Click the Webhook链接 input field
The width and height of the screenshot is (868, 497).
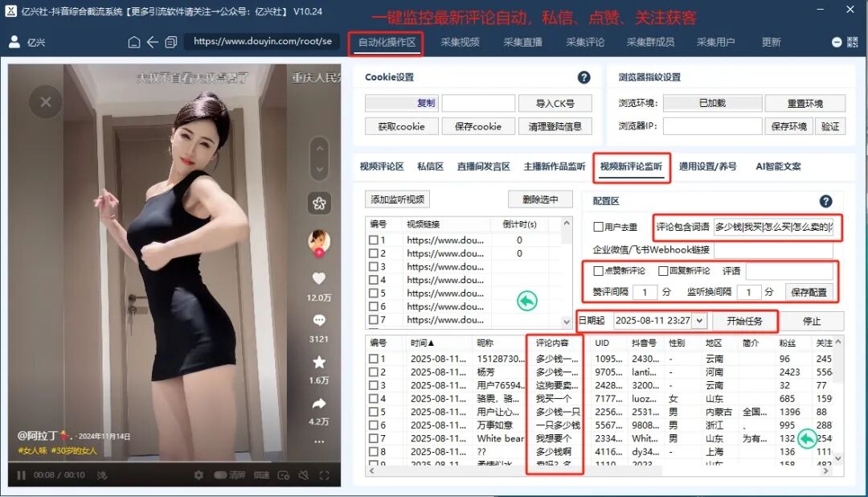(x=773, y=250)
